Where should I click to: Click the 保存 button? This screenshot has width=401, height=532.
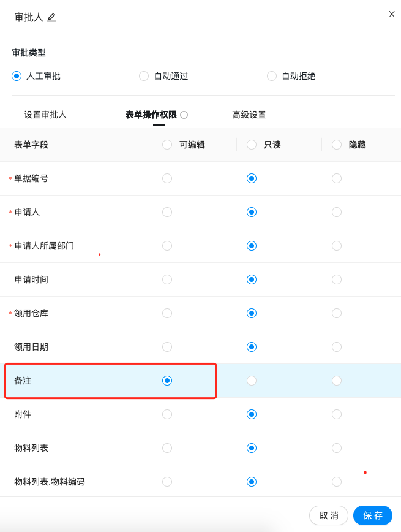[x=373, y=515]
